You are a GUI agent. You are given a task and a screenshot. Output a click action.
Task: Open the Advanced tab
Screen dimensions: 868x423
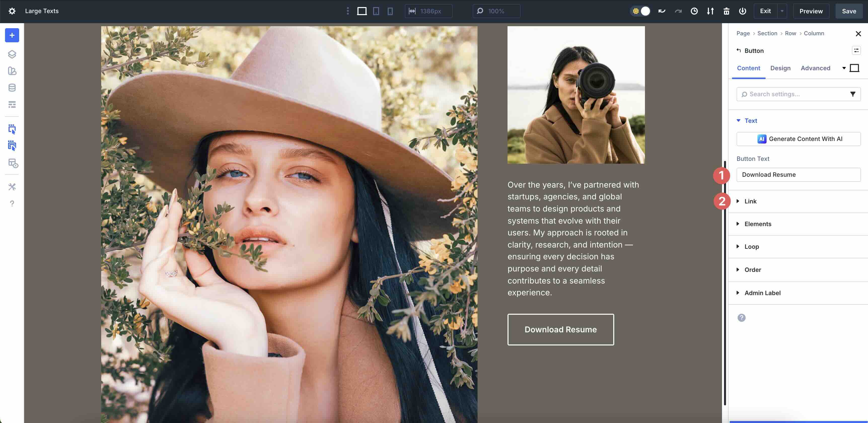tap(815, 68)
